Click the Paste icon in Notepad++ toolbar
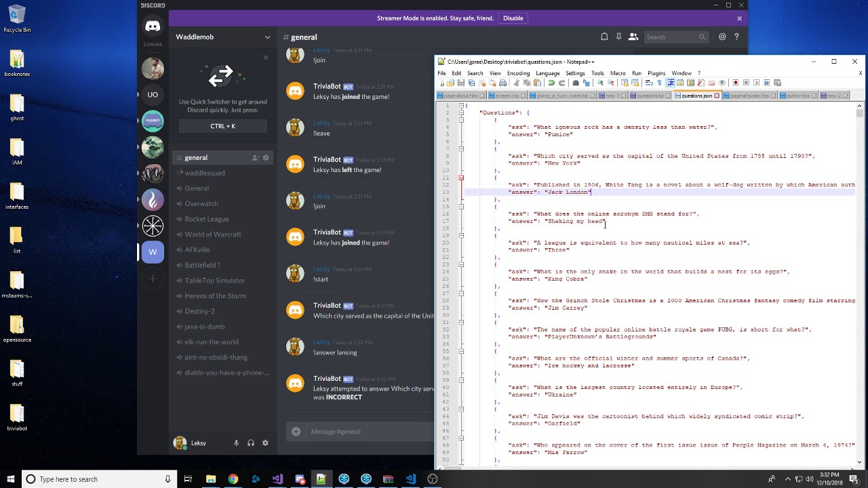Screen dimensions: 868x488 click(x=537, y=83)
